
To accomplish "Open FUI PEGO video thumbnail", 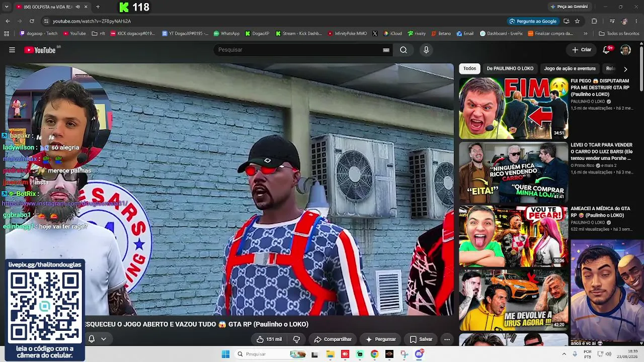I will point(514,108).
